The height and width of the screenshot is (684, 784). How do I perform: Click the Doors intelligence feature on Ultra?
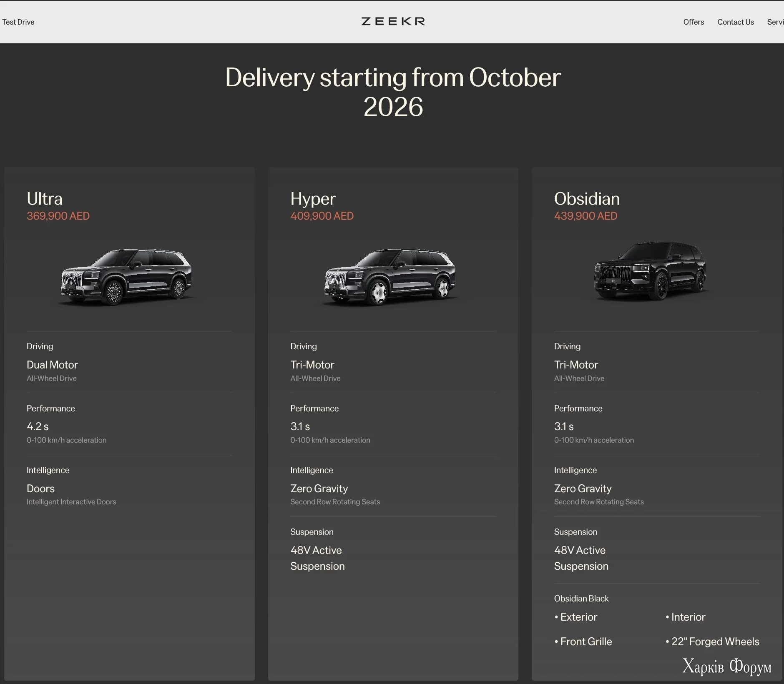(40, 489)
